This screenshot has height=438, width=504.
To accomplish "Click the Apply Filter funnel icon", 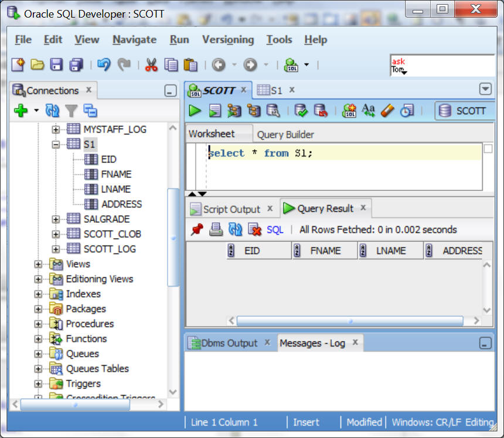I will tap(71, 111).
